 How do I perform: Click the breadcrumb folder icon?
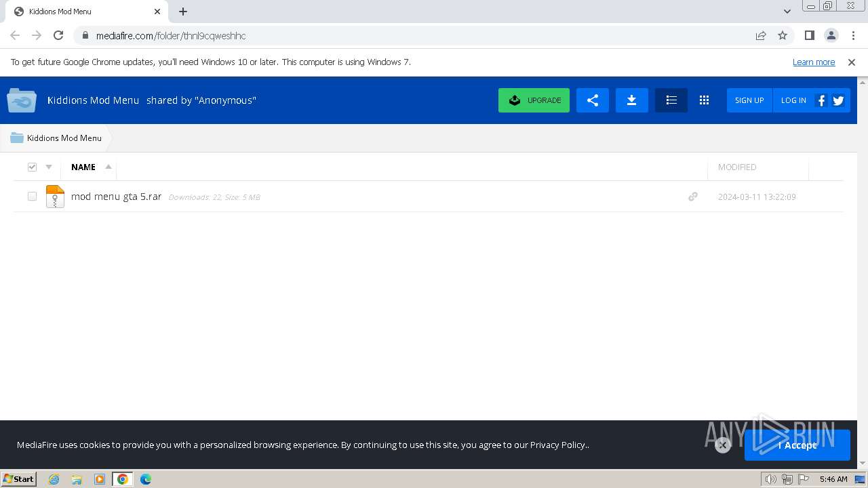click(17, 138)
